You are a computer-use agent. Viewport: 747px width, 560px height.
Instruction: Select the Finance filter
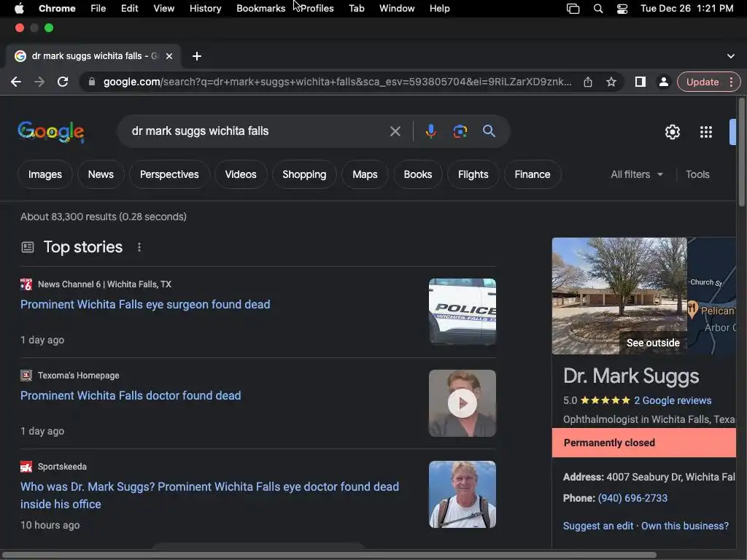[x=532, y=174]
